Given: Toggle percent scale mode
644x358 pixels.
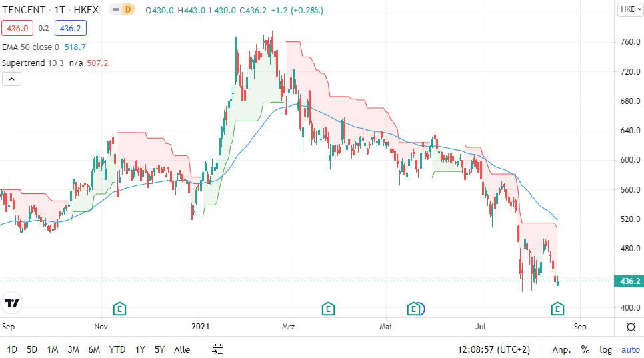Looking at the screenshot, I should tap(585, 350).
